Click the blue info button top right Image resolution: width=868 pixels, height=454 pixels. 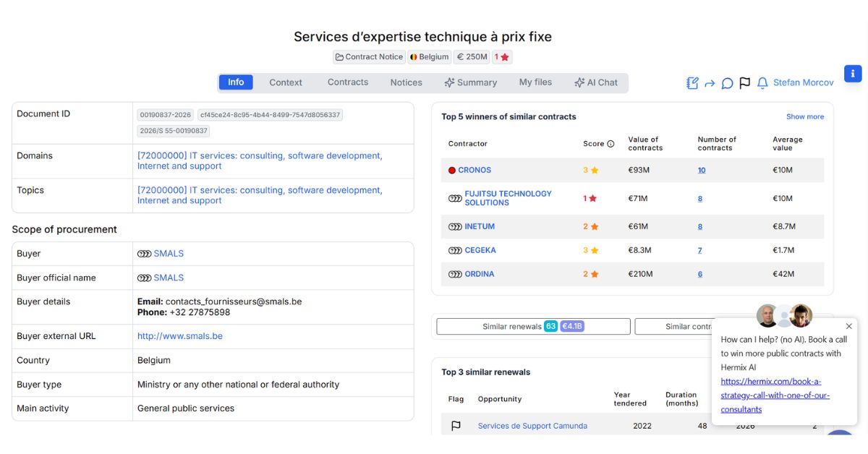852,73
